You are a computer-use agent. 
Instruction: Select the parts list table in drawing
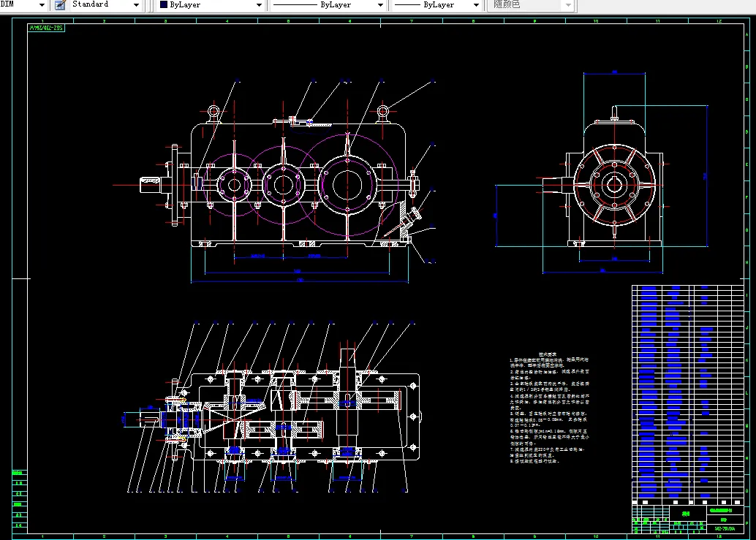pos(688,394)
